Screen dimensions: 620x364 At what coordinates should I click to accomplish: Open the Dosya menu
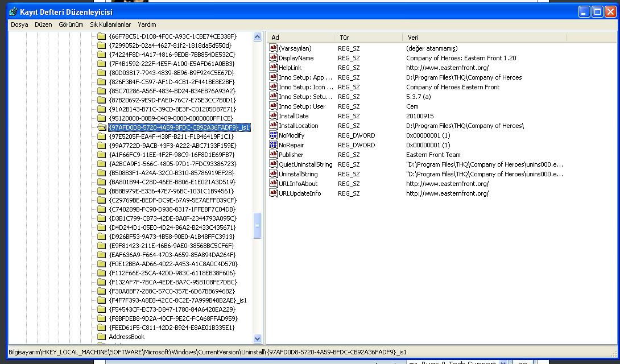[x=19, y=24]
